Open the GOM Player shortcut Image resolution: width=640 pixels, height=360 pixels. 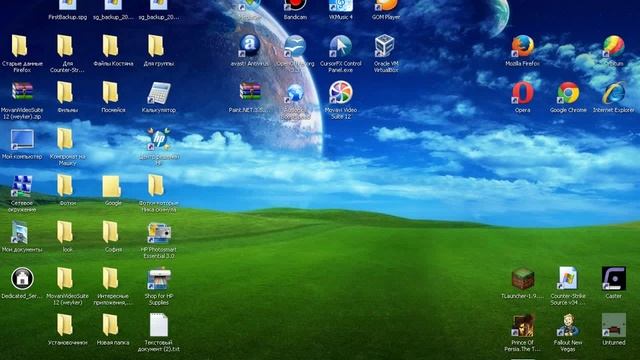tap(386, 5)
